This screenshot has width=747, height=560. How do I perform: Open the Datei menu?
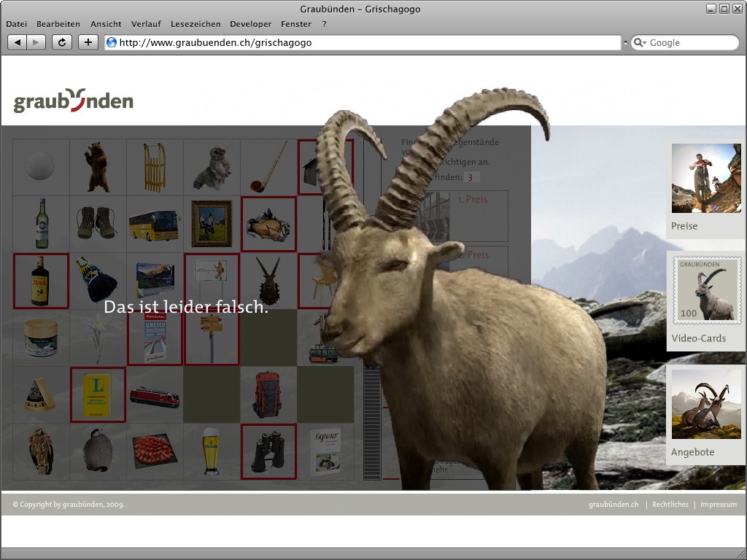point(16,24)
